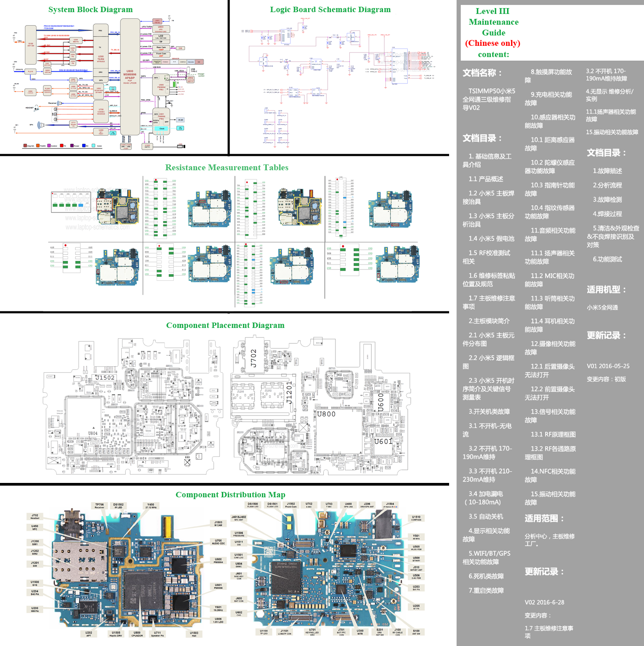Screen dimensions: 644x646
Task: Click the S100 ANT SW block in block diagram
Action: tap(31, 45)
